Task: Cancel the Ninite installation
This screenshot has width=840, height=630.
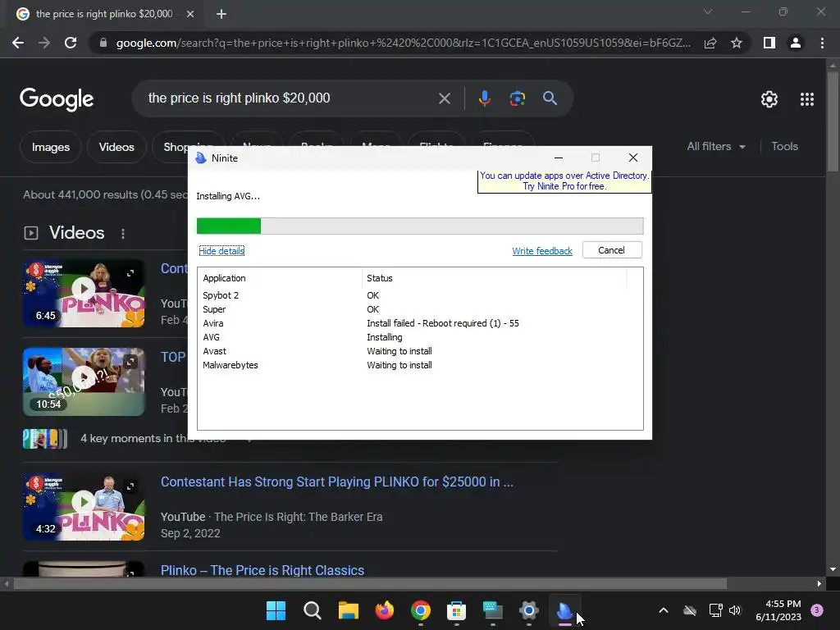Action: pyautogui.click(x=611, y=250)
